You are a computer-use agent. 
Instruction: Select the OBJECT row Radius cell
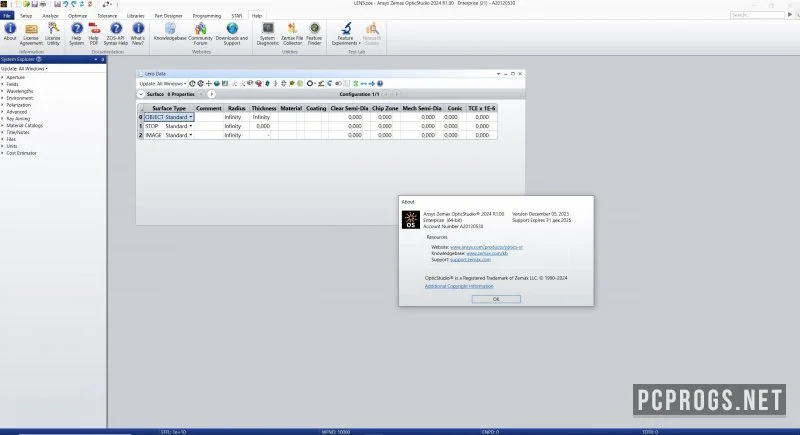click(236, 117)
